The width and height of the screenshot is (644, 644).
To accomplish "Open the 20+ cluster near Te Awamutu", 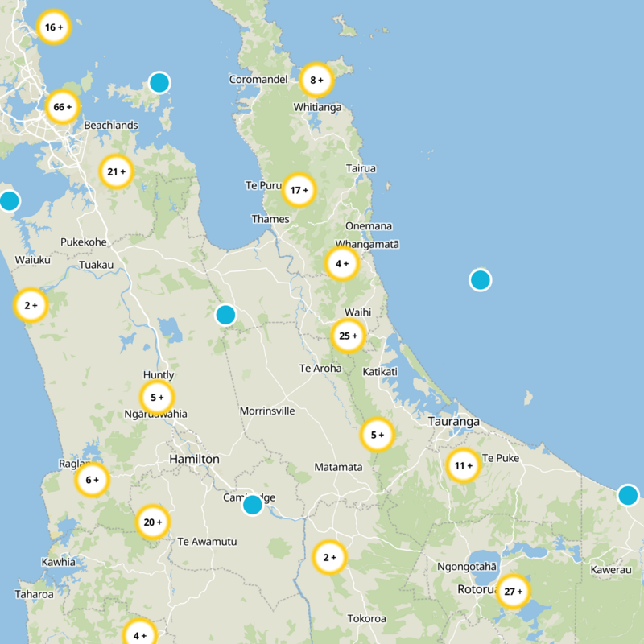I will coord(153,522).
